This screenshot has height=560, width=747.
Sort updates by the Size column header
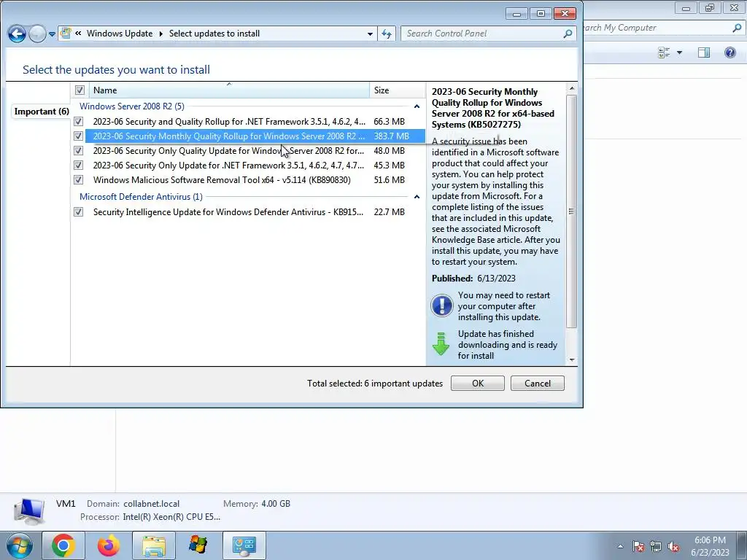coord(397,90)
